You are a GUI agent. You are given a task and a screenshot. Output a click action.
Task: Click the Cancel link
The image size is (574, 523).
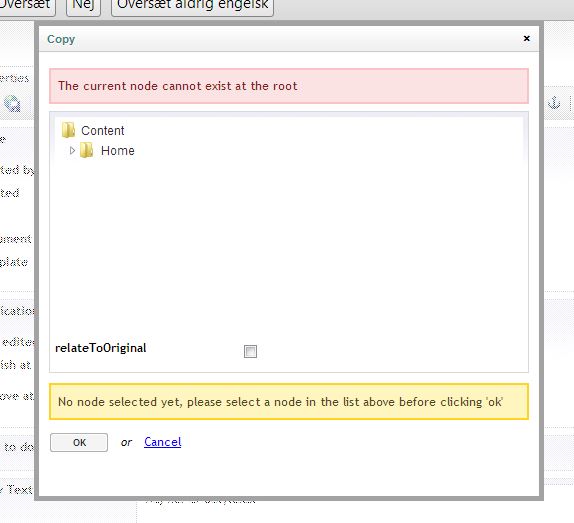(163, 442)
